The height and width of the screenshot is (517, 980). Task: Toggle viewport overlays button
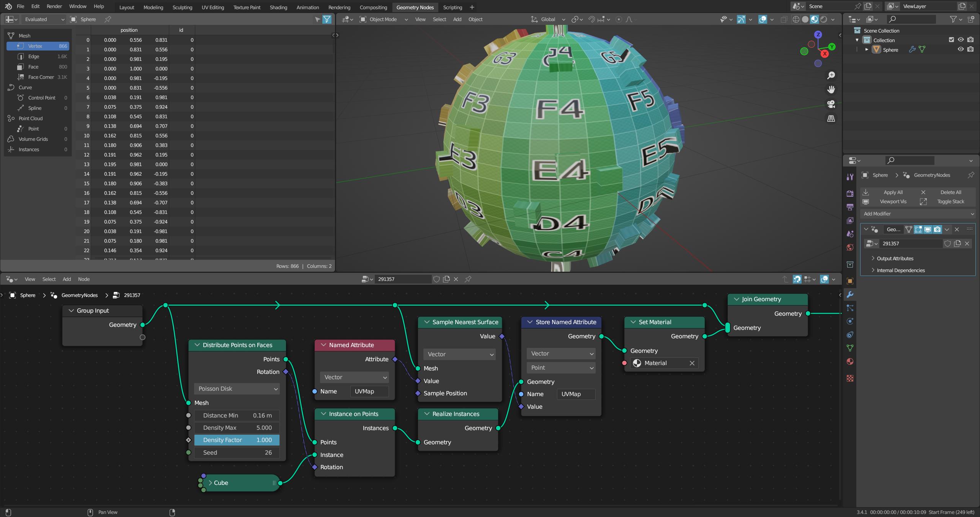click(x=763, y=19)
